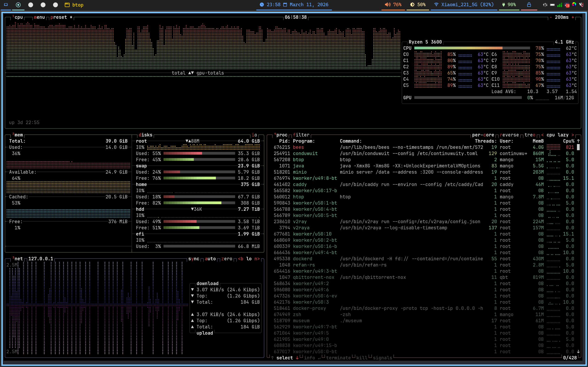Click the audio mixer sliders tray icon

(545, 5)
